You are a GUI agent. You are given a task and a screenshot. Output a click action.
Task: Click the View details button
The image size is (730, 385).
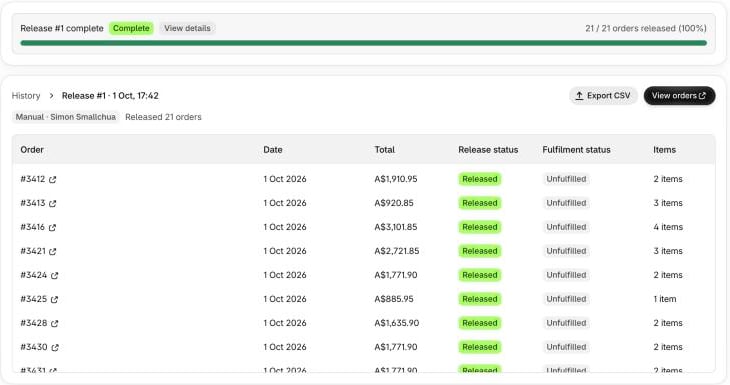187,28
